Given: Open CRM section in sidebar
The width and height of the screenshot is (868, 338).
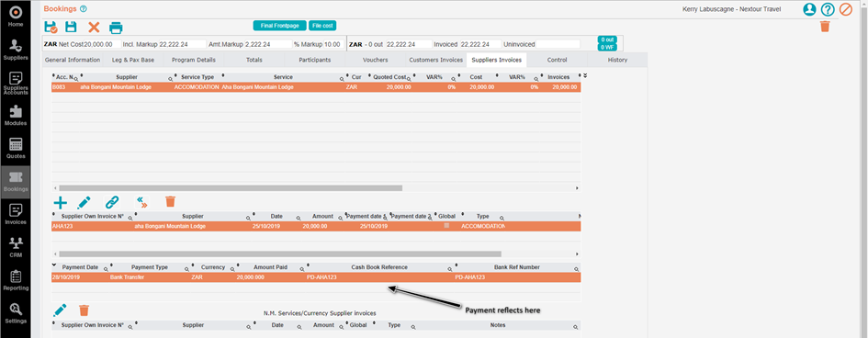Looking at the screenshot, I should [16, 248].
